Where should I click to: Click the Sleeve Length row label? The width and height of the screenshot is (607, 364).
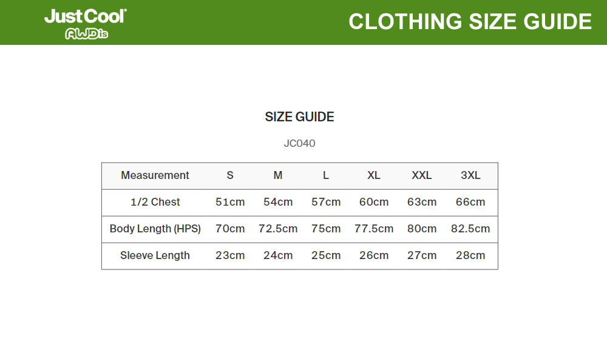point(155,255)
